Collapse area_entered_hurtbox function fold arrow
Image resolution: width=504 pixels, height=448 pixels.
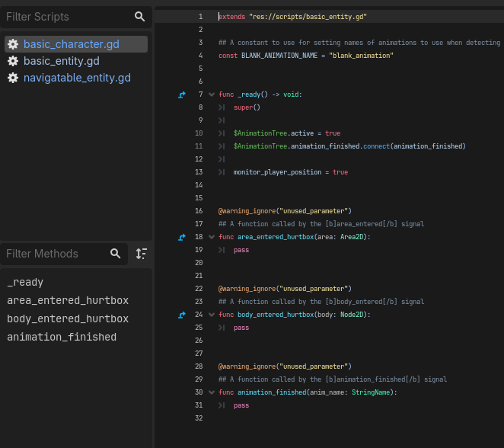[x=212, y=237]
